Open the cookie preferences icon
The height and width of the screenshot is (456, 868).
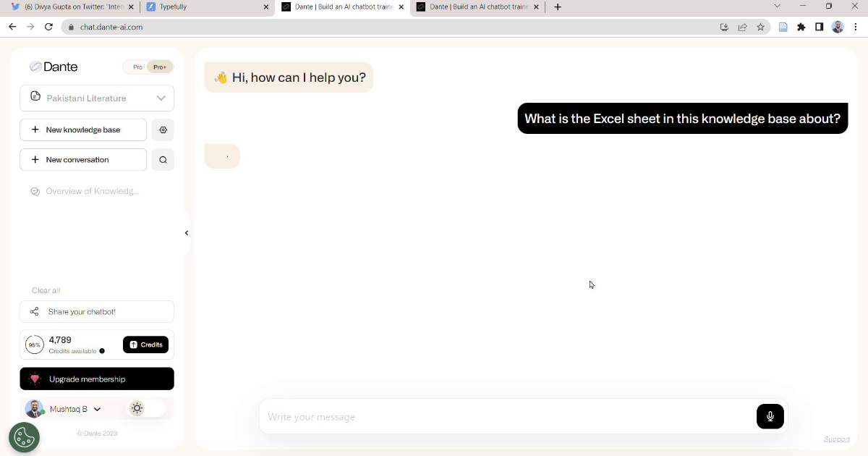click(24, 437)
